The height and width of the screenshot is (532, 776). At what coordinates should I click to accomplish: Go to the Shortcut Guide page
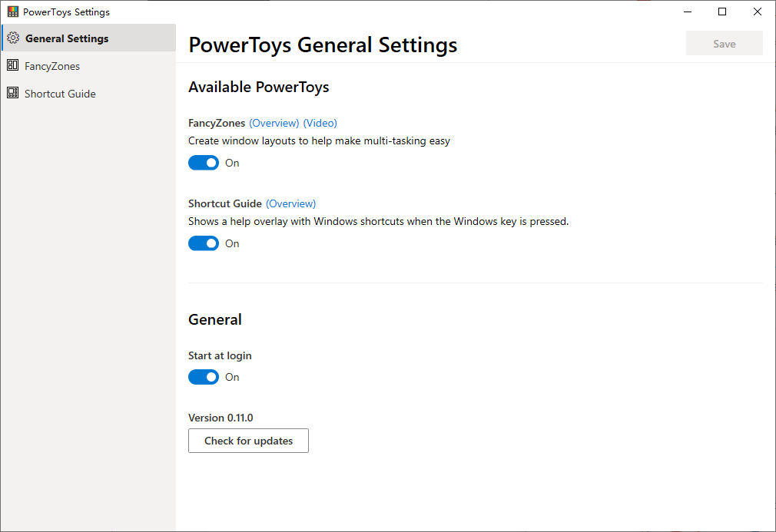[60, 94]
